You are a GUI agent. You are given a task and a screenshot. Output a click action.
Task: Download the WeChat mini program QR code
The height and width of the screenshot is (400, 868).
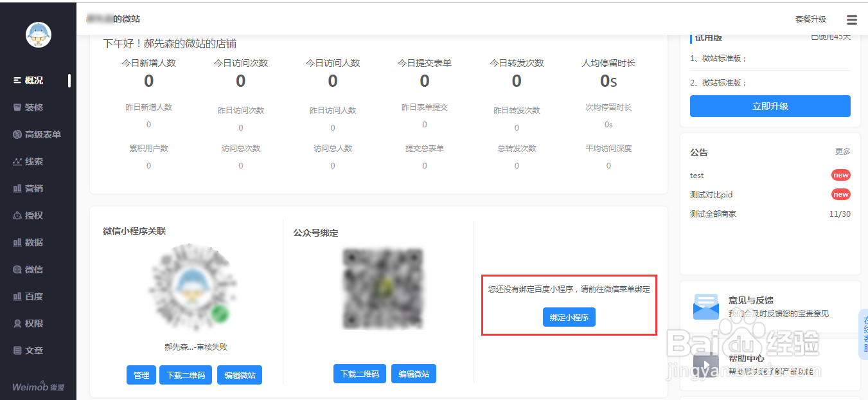point(186,375)
